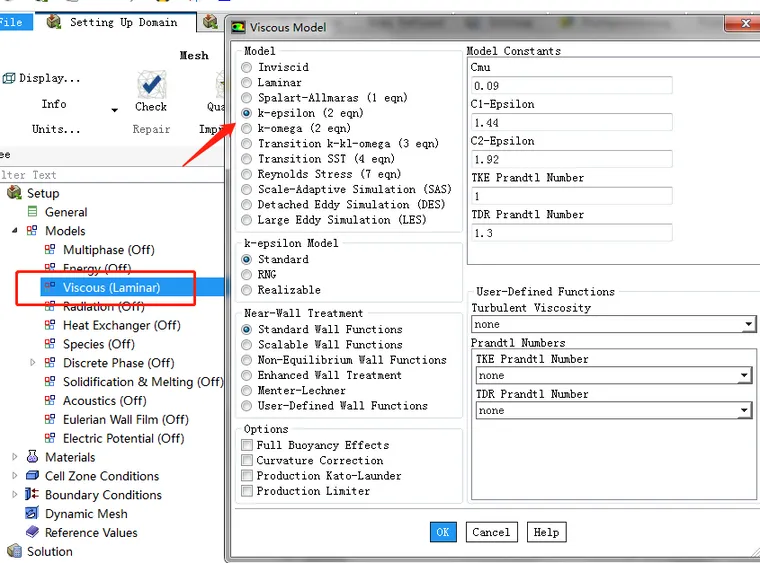Select k-omega (2 eqn) model

[x=247, y=128]
